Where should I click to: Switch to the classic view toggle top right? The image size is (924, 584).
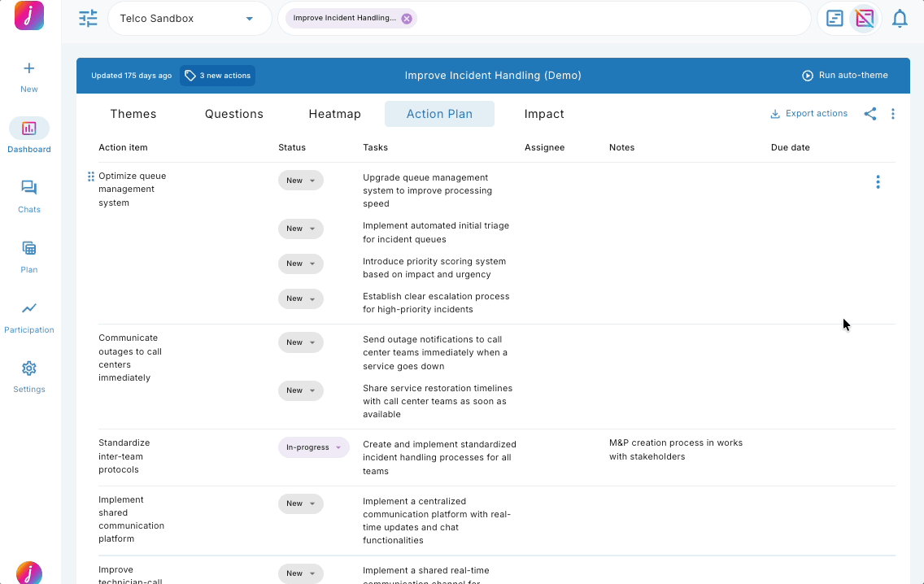[835, 18]
